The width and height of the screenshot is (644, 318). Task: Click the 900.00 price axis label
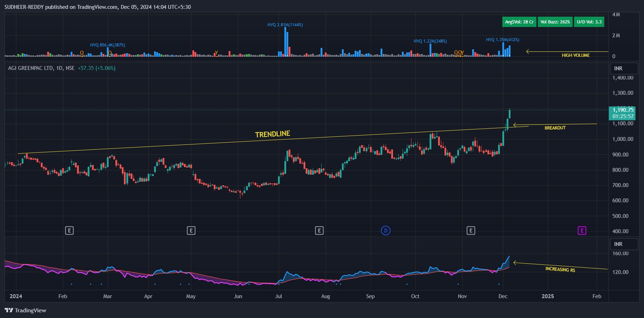point(620,155)
